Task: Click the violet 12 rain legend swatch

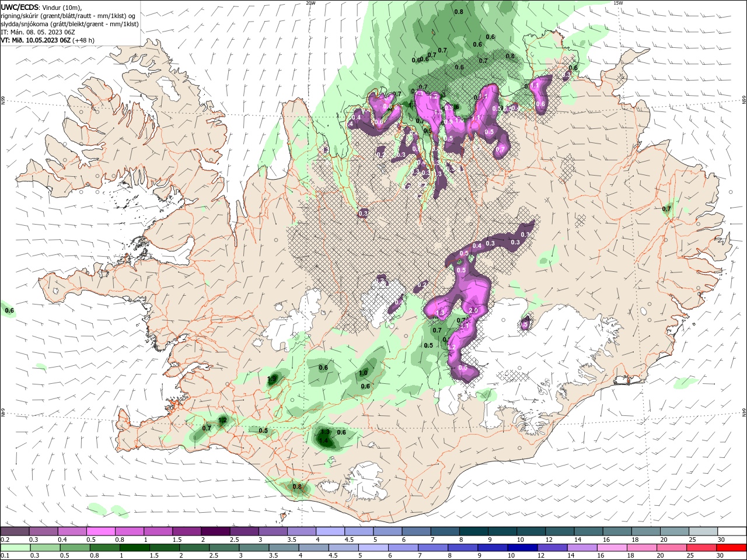Action: 551,548
